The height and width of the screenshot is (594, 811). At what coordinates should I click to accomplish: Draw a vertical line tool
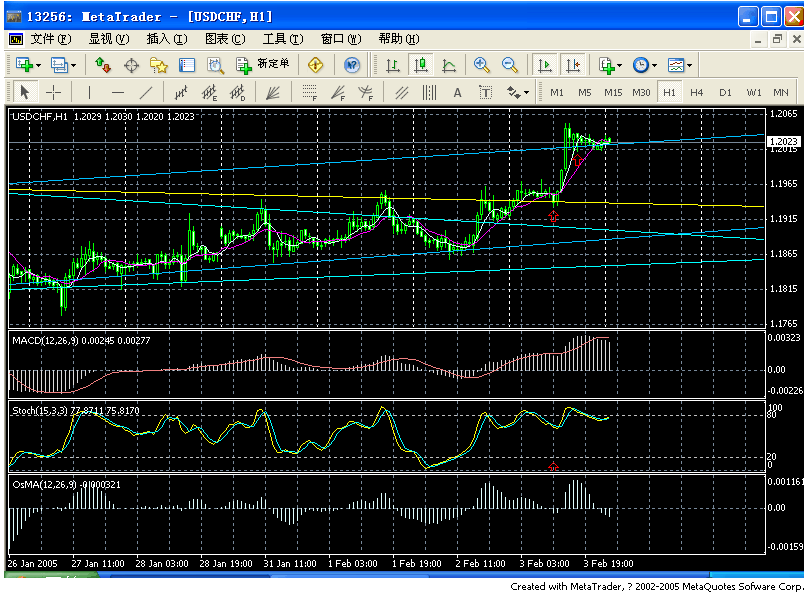click(89, 92)
